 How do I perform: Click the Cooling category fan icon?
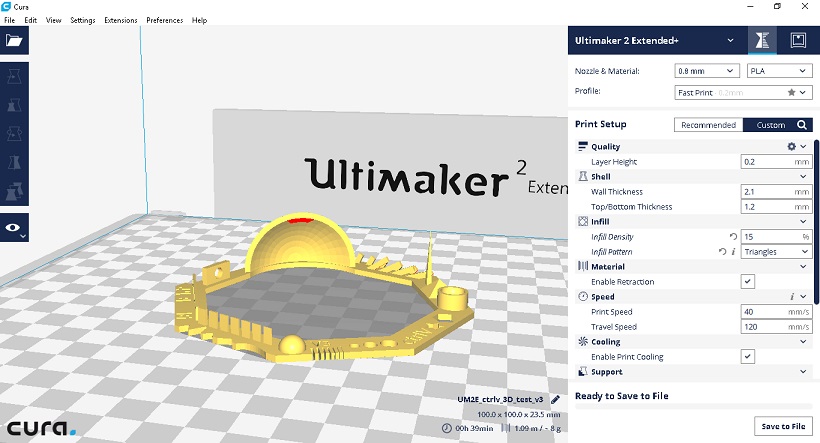(x=583, y=342)
